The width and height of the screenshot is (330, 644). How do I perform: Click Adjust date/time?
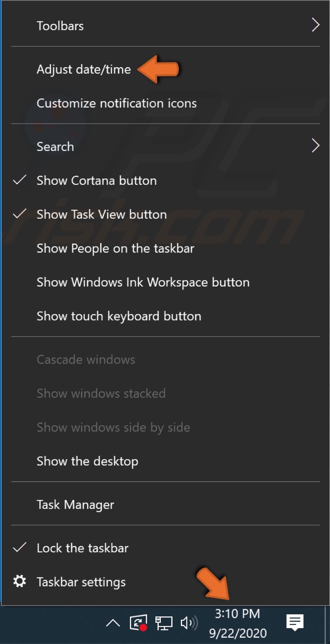[84, 69]
